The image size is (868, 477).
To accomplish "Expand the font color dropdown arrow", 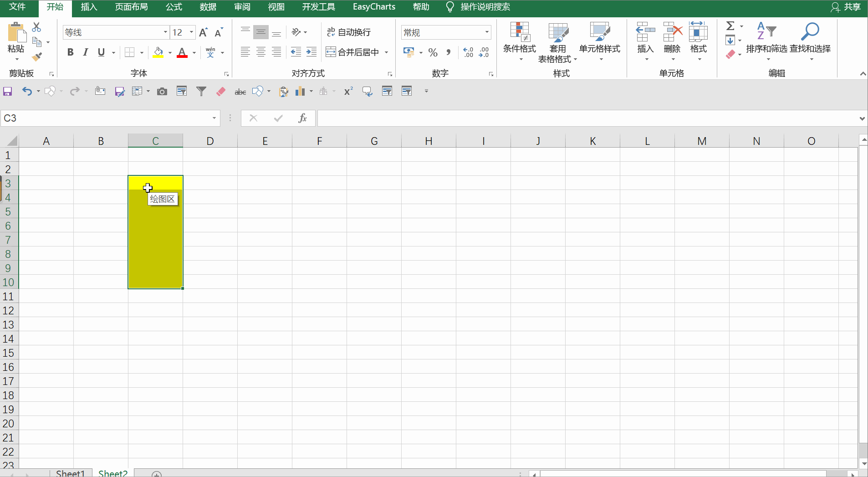I will [194, 53].
